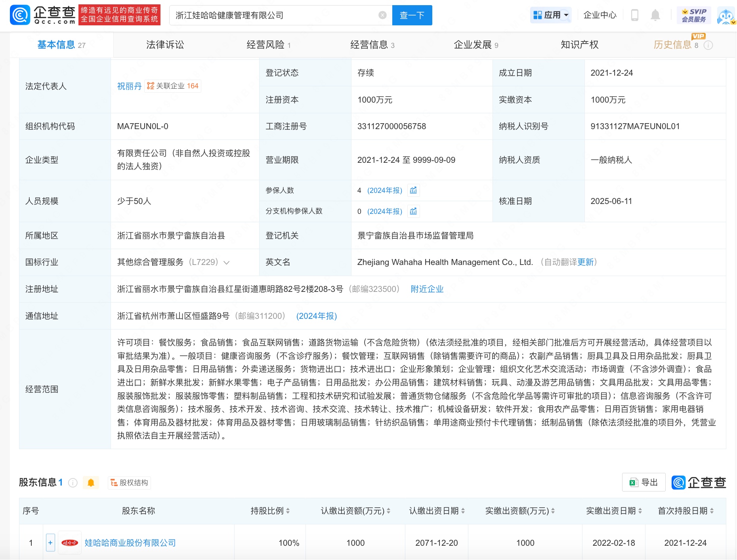Open 2024年报 link in 参保人数 row

tap(385, 190)
